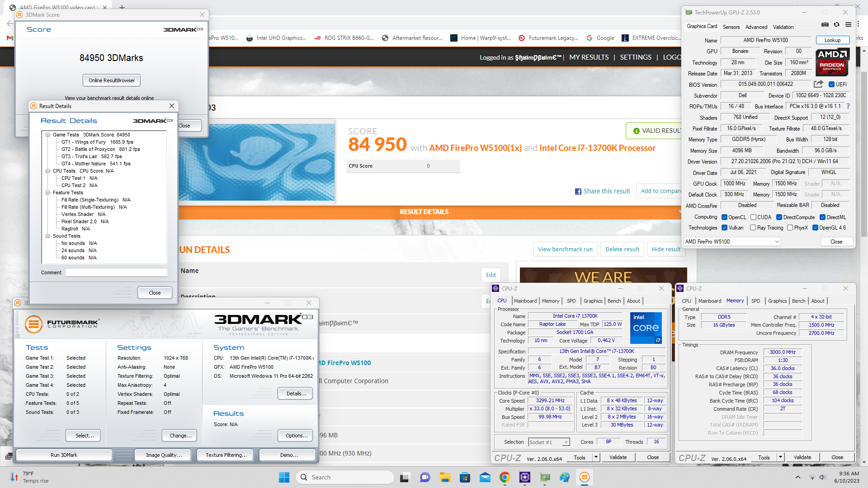
Task: Open Mail app from the taskbar
Action: click(485, 477)
